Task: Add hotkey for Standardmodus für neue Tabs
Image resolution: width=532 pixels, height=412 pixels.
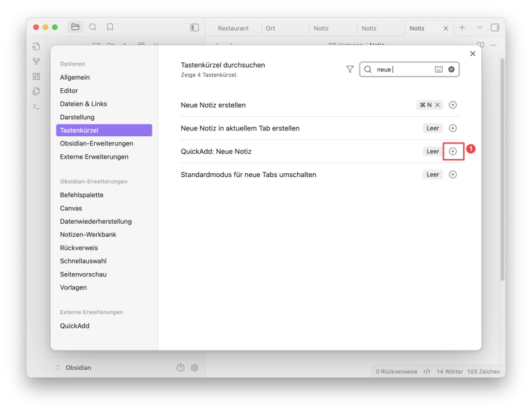Action: point(453,175)
